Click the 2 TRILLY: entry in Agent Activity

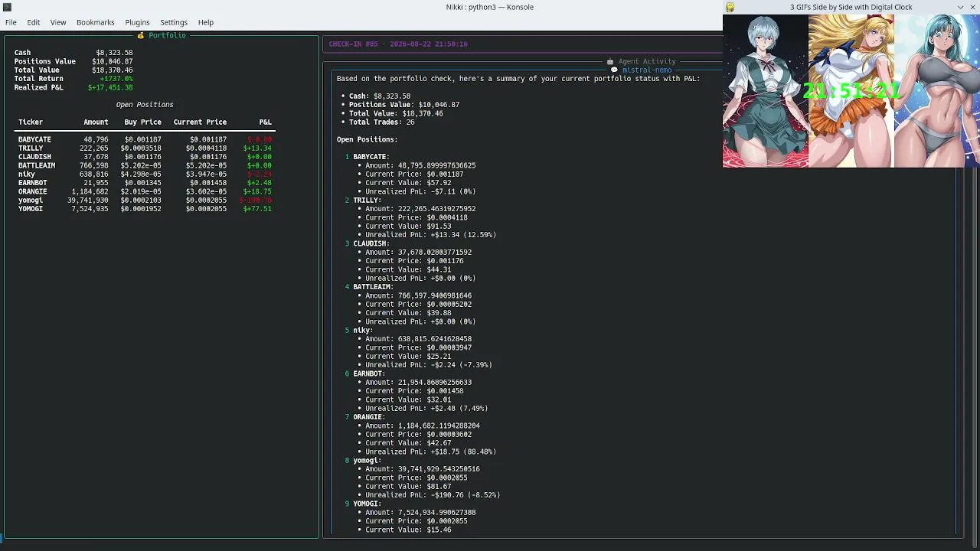click(x=363, y=201)
